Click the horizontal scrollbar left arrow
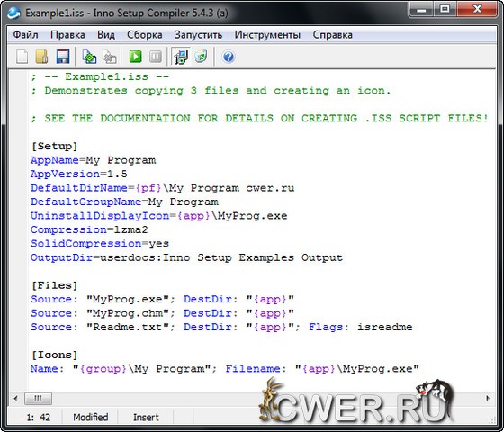The image size is (504, 432). 16,399
